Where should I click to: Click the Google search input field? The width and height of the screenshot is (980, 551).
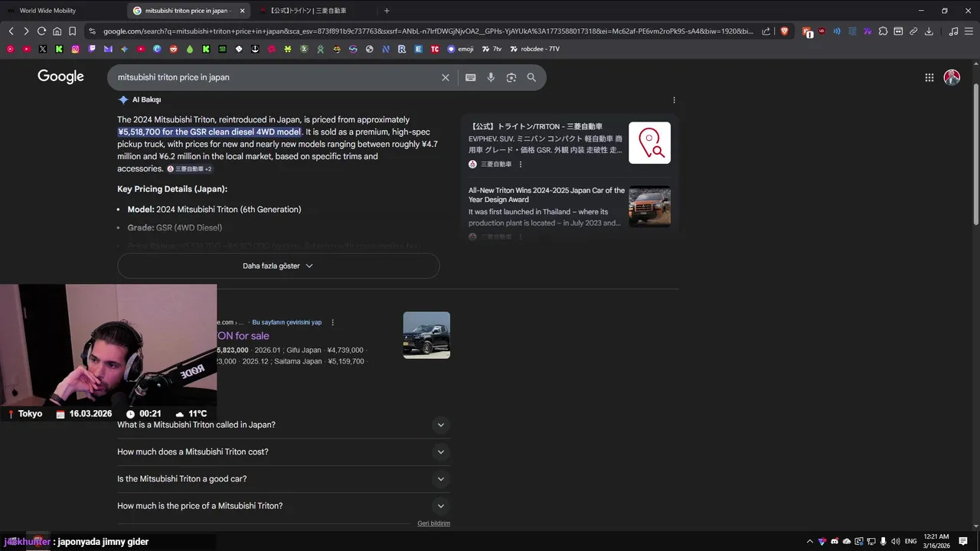click(276, 77)
